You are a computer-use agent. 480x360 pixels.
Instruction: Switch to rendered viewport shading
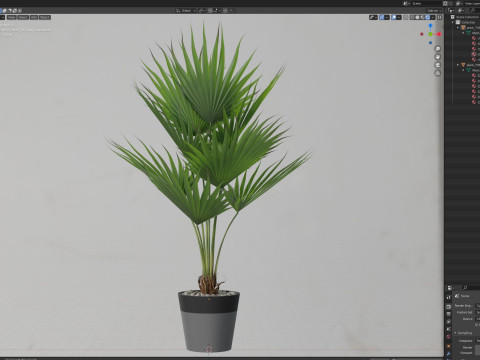click(427, 17)
